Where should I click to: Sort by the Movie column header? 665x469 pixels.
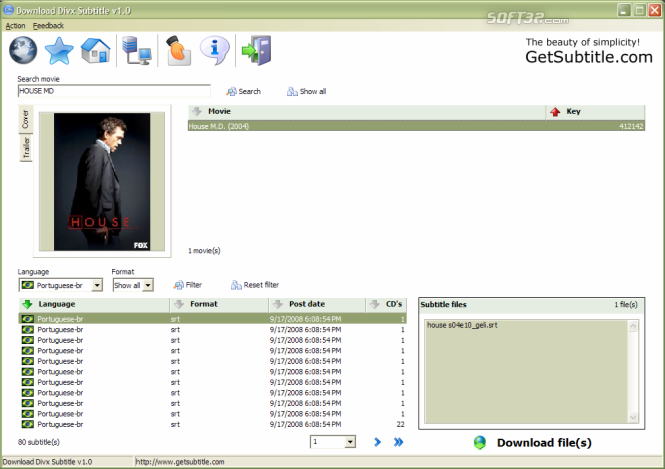[367, 112]
